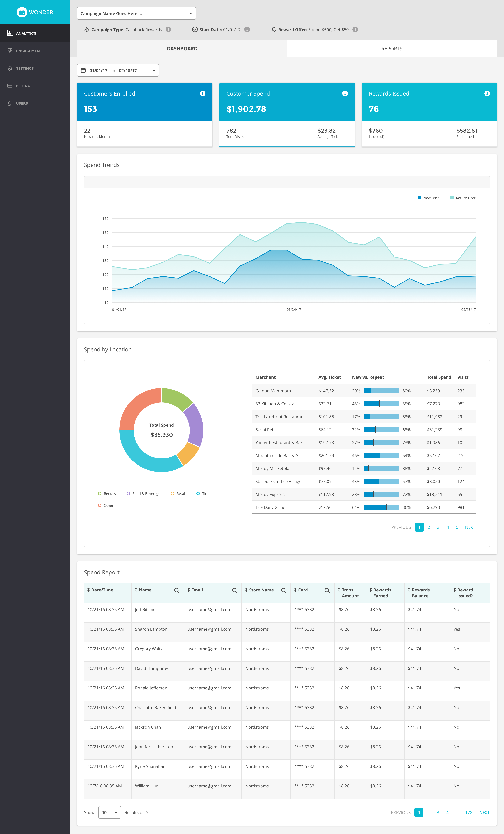Click the Food & Beverage color swatch
504x834 pixels.
pos(129,493)
